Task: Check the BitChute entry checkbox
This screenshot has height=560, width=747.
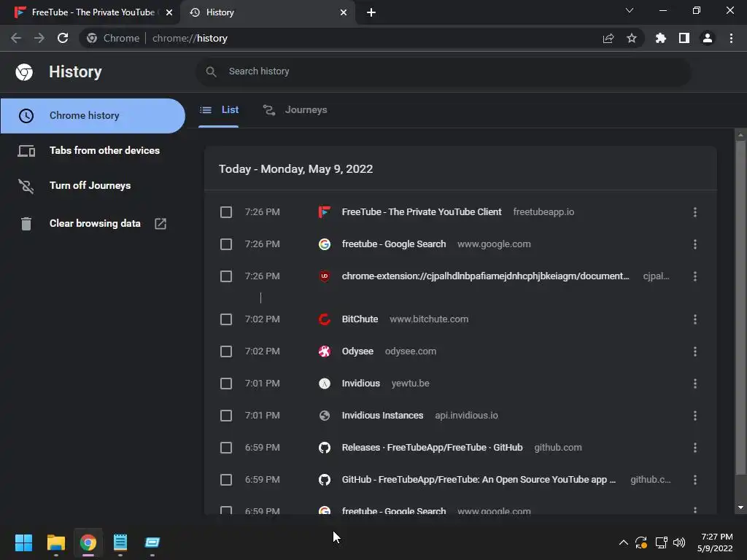Action: click(x=226, y=319)
